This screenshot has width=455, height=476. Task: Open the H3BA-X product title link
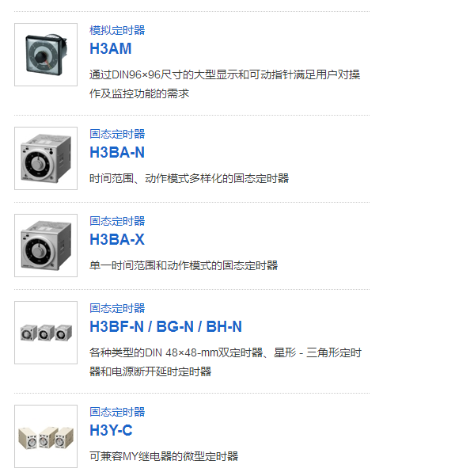pyautogui.click(x=117, y=239)
